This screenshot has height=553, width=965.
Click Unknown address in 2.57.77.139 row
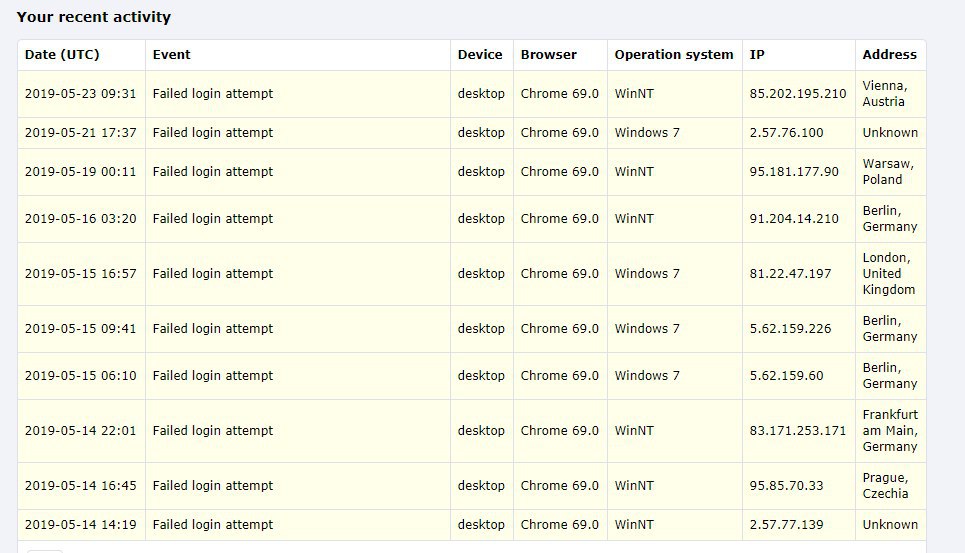pos(890,525)
